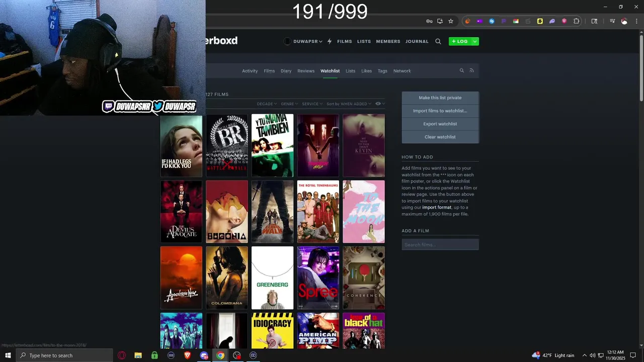
Task: Open Opera GX from the taskbar
Action: pyautogui.click(x=122, y=355)
